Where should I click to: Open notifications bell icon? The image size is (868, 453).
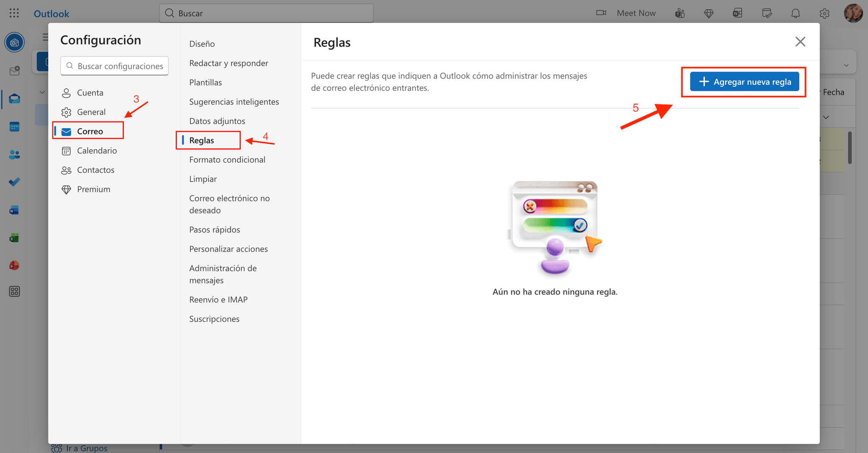click(x=796, y=13)
